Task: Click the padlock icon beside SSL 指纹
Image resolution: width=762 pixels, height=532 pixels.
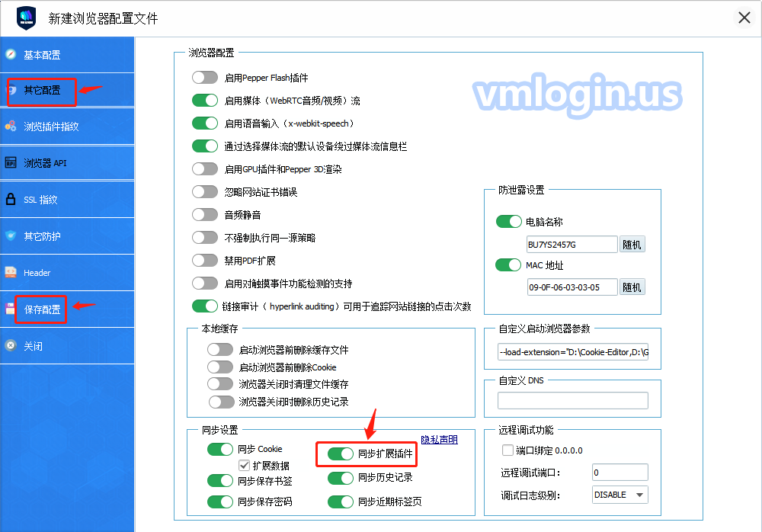Action: [x=11, y=200]
